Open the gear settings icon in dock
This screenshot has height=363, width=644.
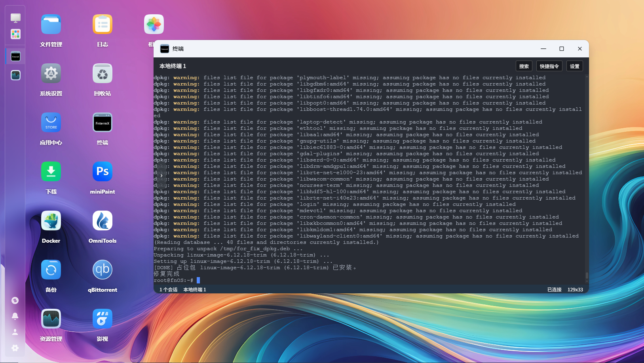click(x=15, y=348)
